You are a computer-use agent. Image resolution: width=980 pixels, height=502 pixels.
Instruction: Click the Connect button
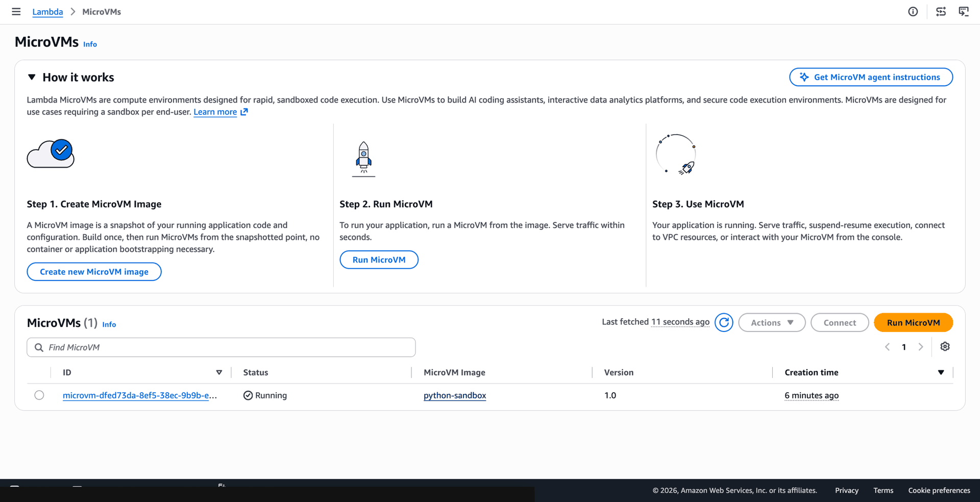[840, 323]
